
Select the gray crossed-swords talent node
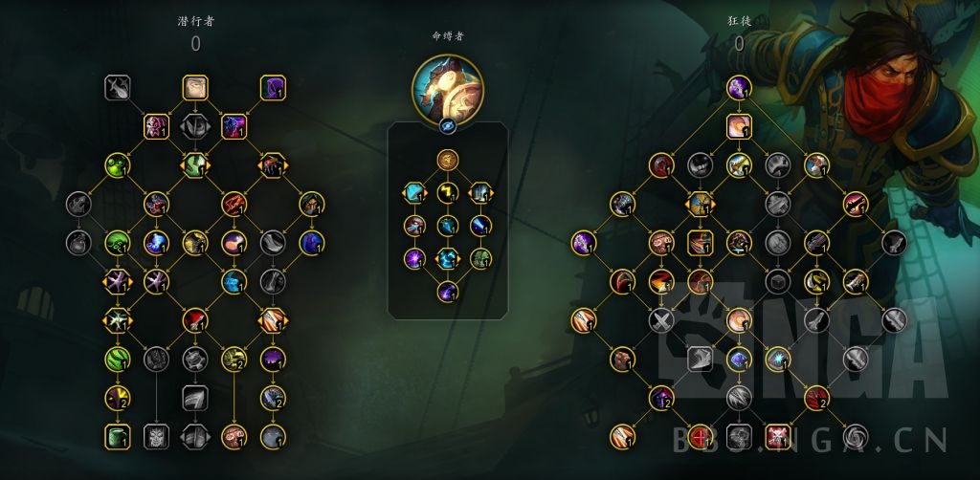point(660,321)
